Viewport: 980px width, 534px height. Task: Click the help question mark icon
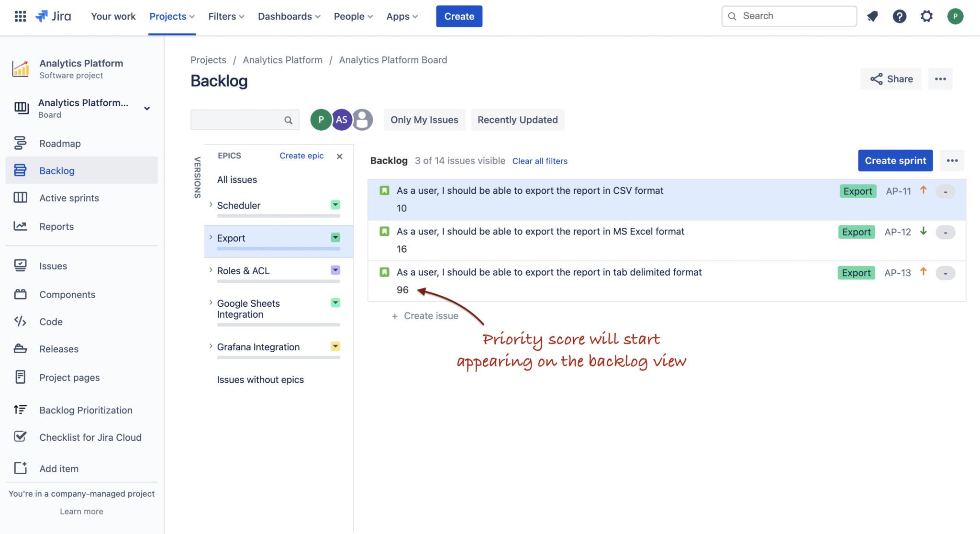[x=899, y=16]
